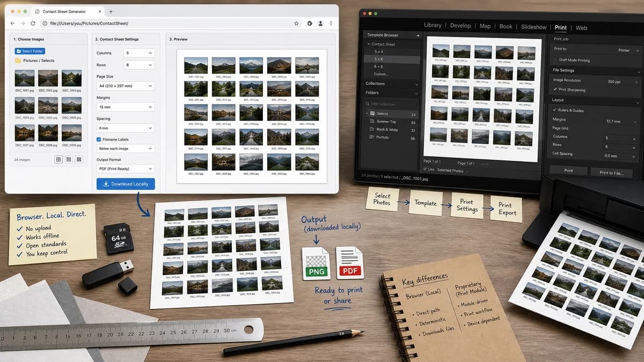Open the browser profile avatar
This screenshot has width=644, height=362.
[320, 24]
